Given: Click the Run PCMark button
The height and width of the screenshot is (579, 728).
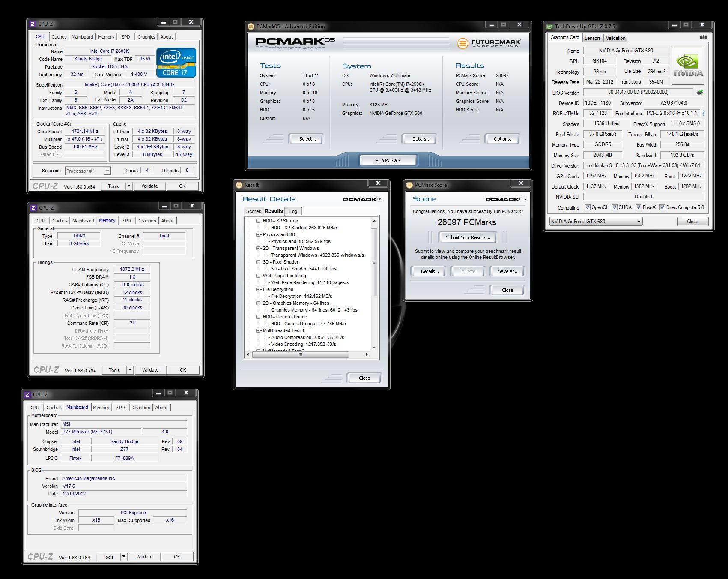Looking at the screenshot, I should 388,160.
